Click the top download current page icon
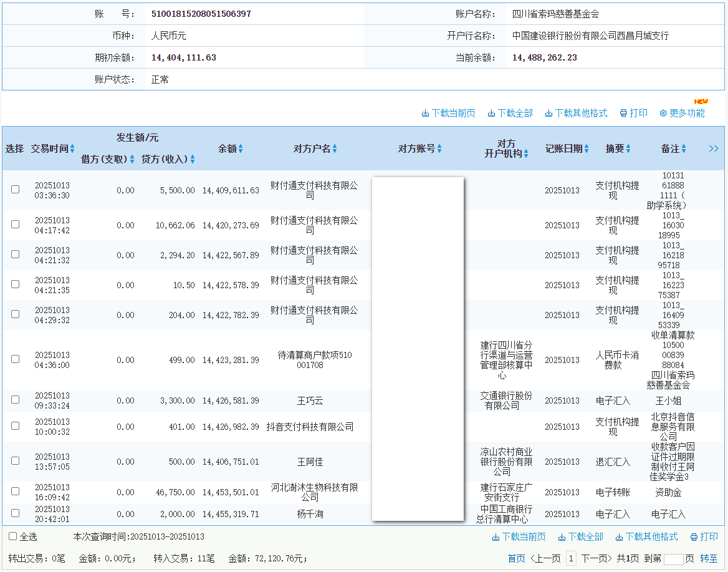Image resolution: width=728 pixels, height=572 pixels. pos(425,114)
